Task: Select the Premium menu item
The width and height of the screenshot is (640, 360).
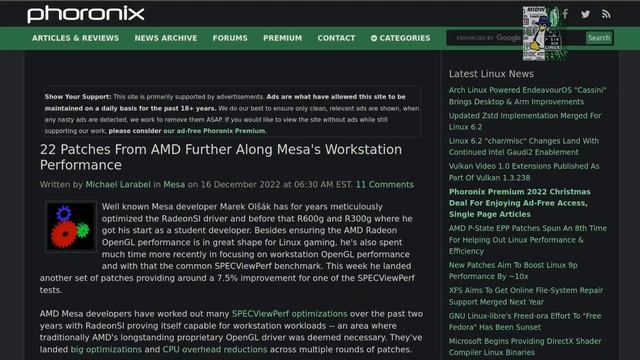Action: pyautogui.click(x=282, y=38)
